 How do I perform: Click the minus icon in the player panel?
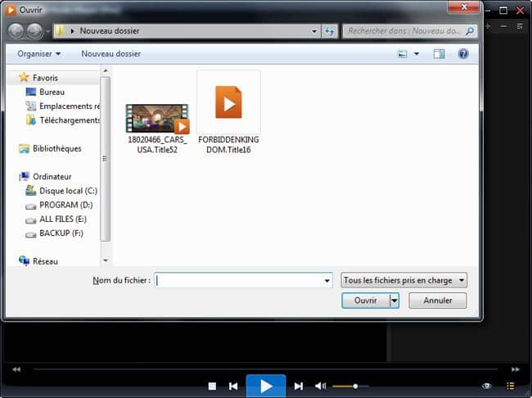pos(504,26)
